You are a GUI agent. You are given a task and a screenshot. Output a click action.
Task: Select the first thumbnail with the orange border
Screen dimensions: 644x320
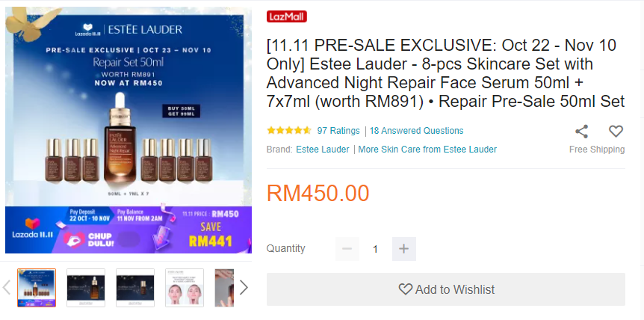point(37,288)
